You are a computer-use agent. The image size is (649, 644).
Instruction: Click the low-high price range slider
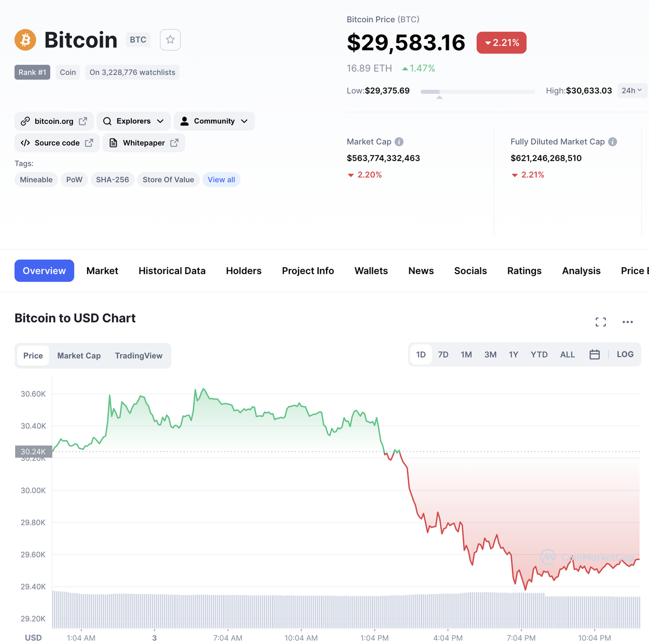pyautogui.click(x=478, y=92)
